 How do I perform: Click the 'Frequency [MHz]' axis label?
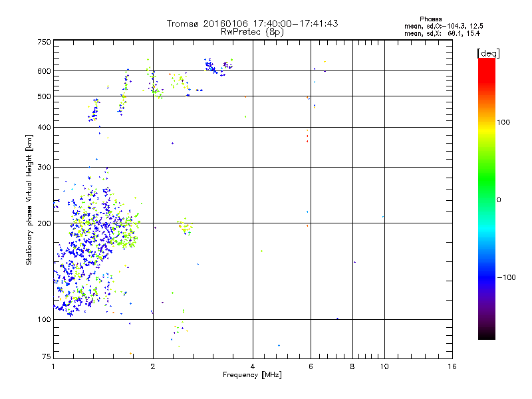coord(252,375)
